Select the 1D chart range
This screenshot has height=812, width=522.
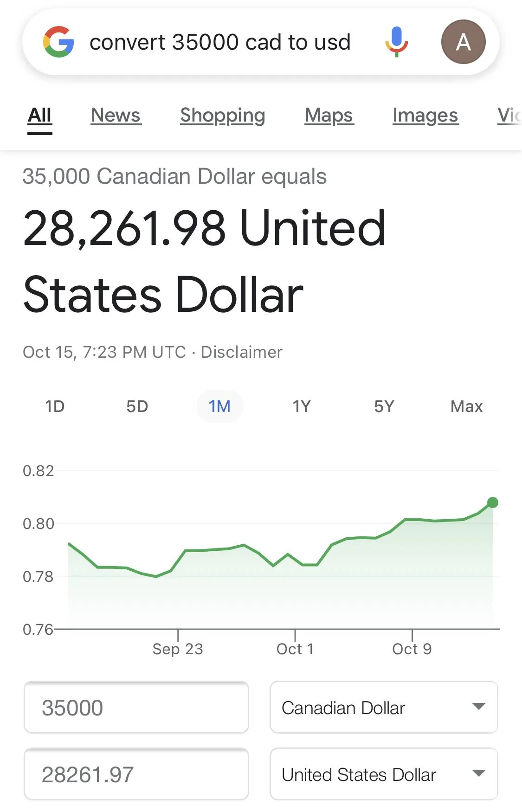[55, 406]
